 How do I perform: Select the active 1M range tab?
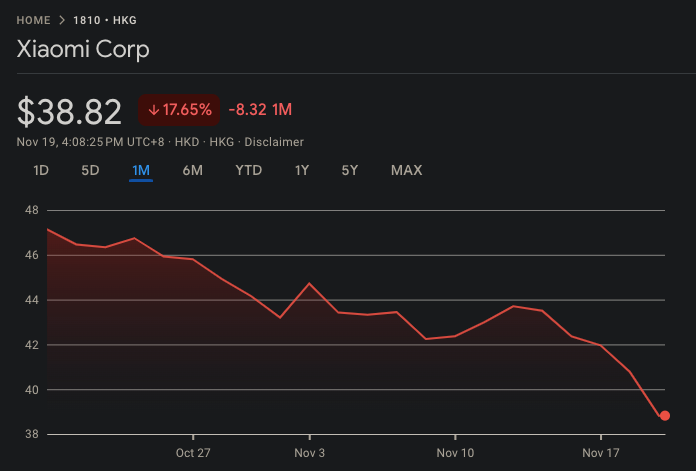(x=141, y=170)
